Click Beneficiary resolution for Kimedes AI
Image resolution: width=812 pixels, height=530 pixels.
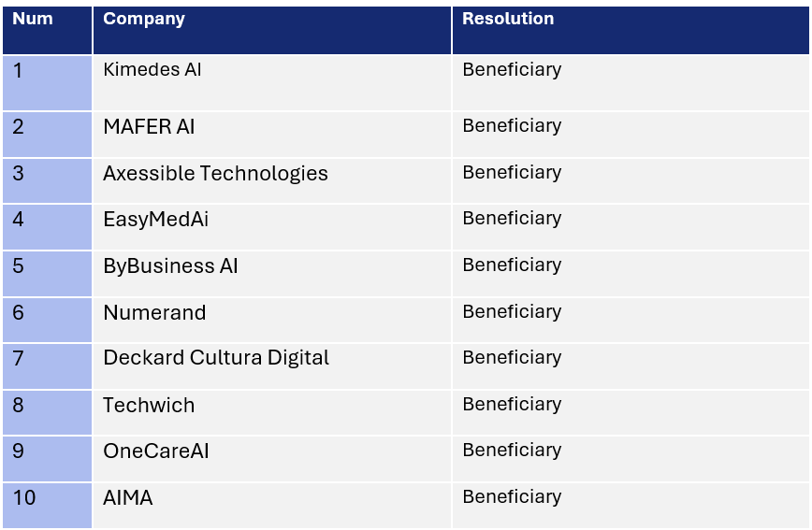[512, 70]
